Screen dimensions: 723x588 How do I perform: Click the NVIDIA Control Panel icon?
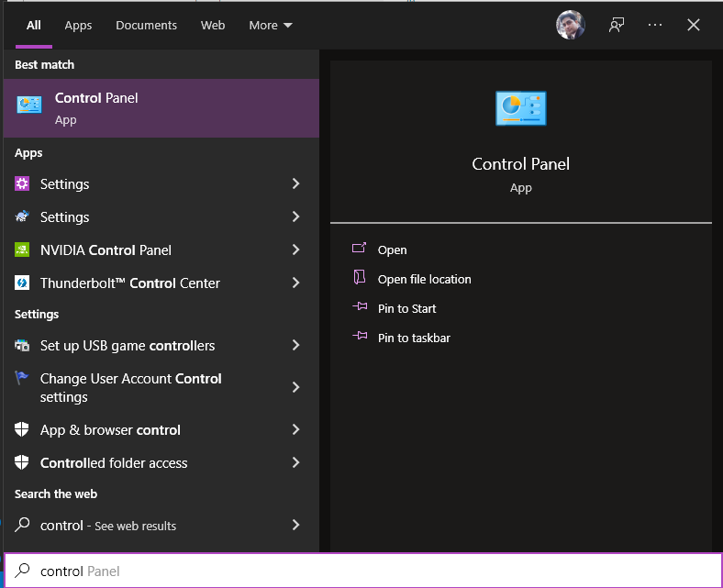23,250
